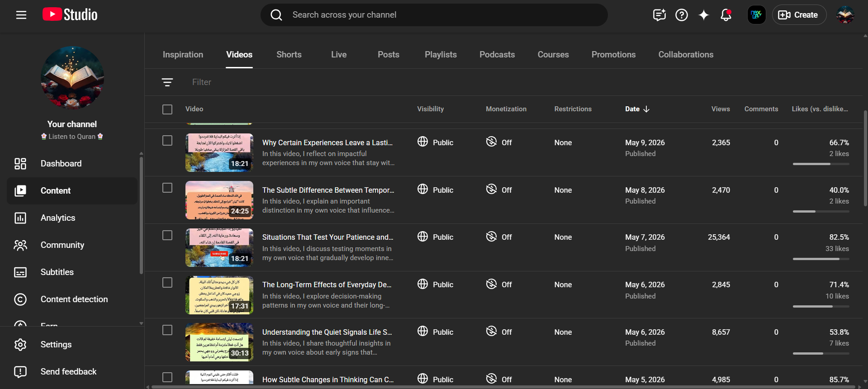
Task: Open thumbnail of 24:25 video
Action: click(x=219, y=200)
